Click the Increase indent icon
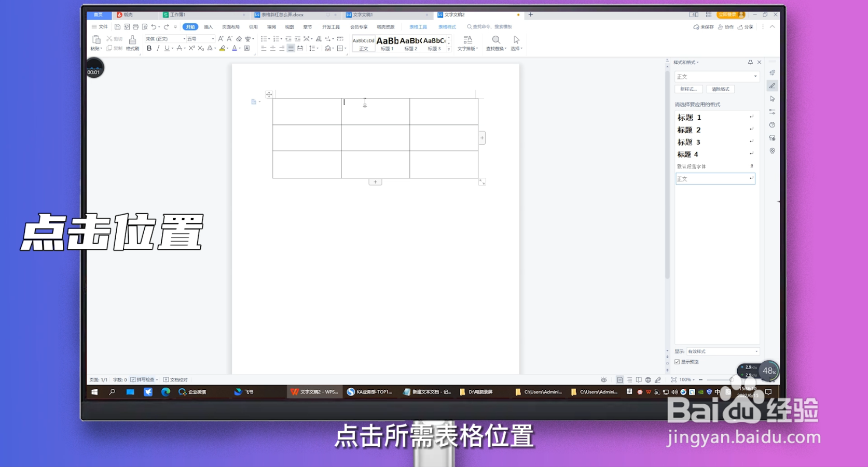 tap(297, 39)
